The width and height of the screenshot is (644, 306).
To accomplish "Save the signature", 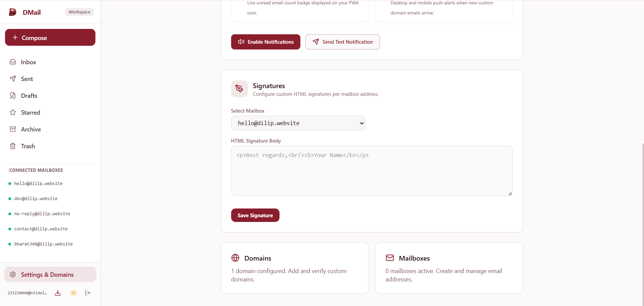I will click(255, 215).
